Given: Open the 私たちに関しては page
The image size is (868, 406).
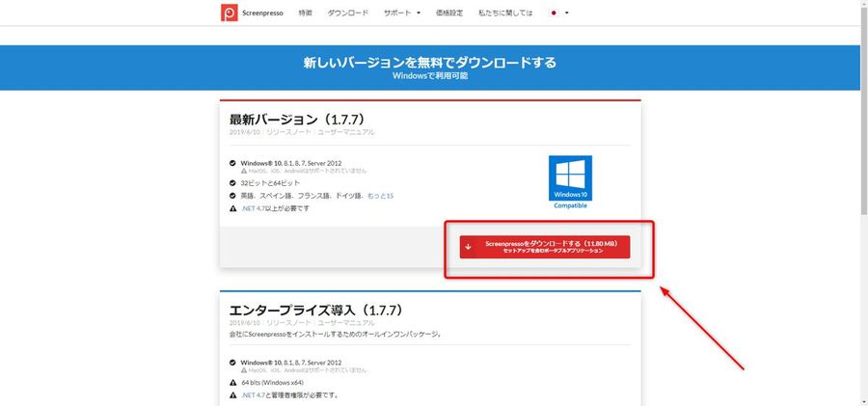Looking at the screenshot, I should click(505, 13).
